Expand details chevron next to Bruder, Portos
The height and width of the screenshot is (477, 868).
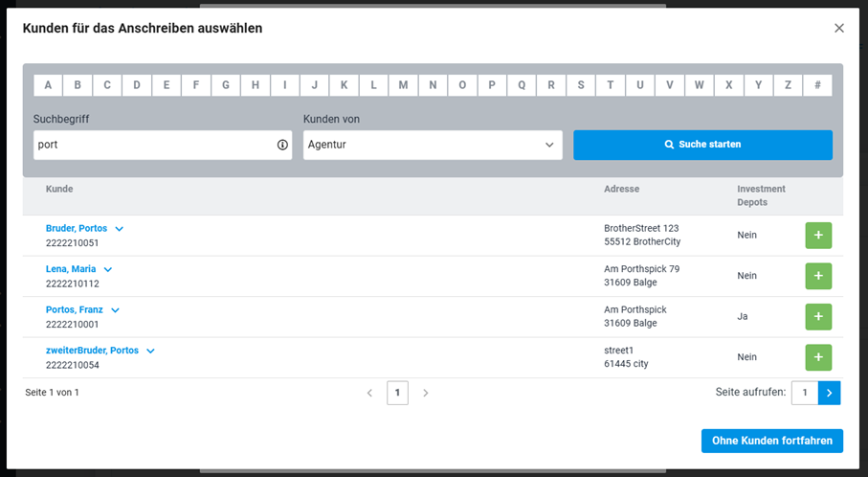(x=119, y=229)
